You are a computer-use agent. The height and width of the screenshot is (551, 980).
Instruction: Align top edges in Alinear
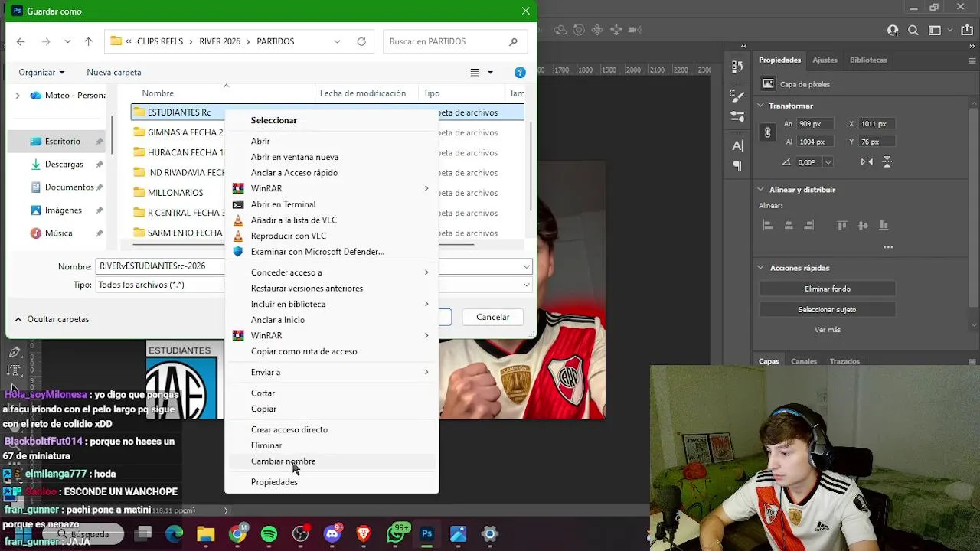pos(842,226)
